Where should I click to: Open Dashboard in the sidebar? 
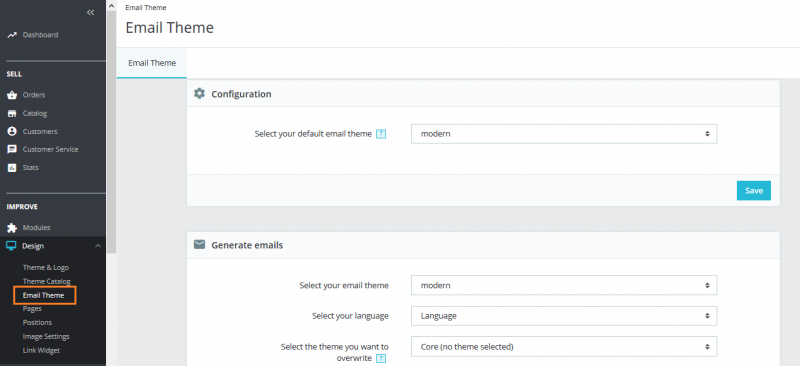coord(40,35)
